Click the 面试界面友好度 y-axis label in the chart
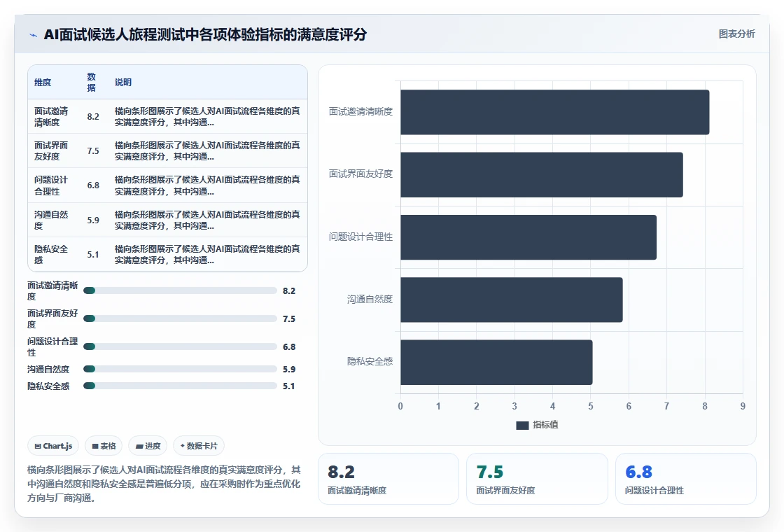 [x=360, y=174]
